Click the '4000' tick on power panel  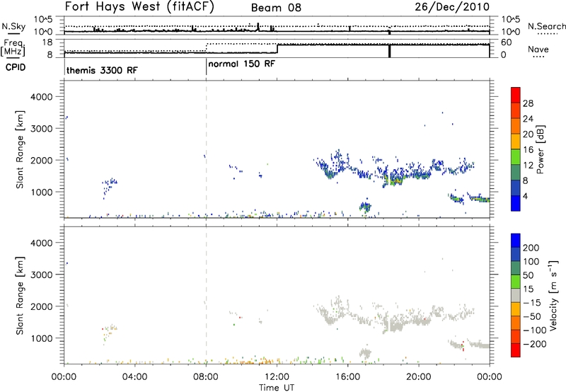coord(42,97)
